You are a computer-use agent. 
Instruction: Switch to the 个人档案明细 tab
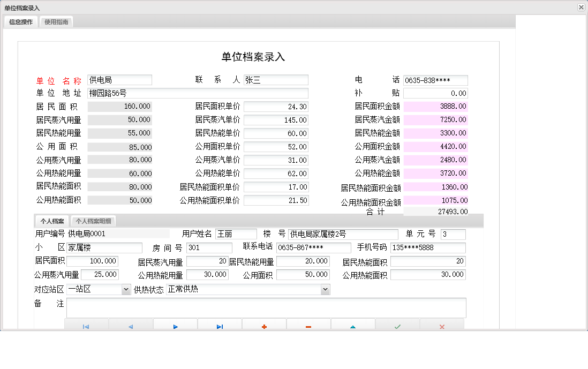pos(93,221)
